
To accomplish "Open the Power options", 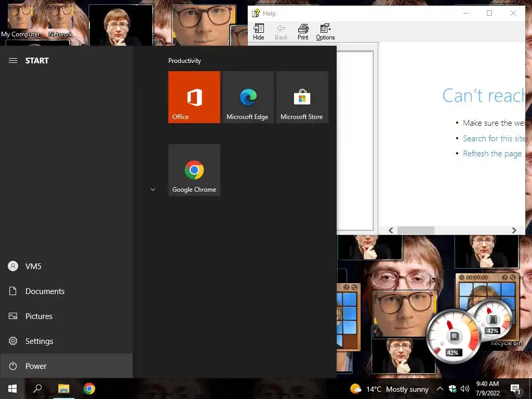I will click(66, 366).
